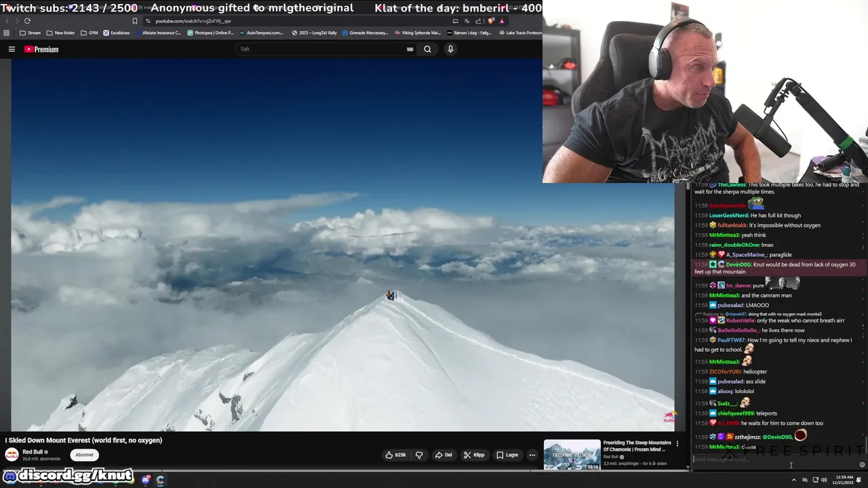The height and width of the screenshot is (488, 868).
Task: Open the 'New folder' bookmarks folder
Action: 61,33
